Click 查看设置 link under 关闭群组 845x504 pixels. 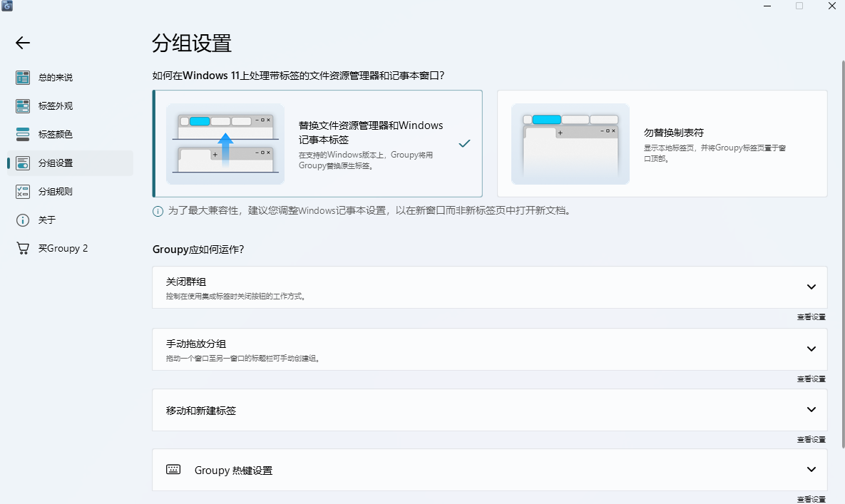coord(811,317)
